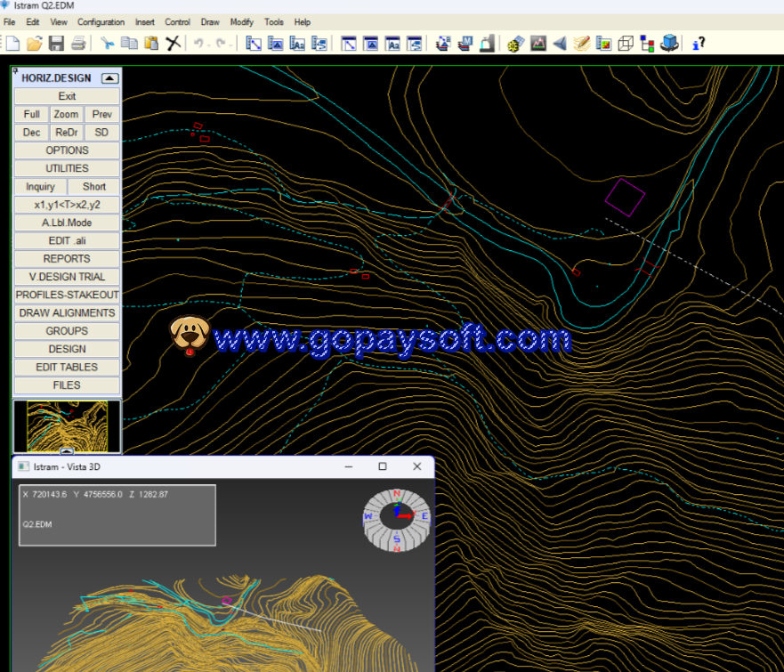Open the Configuration menu
This screenshot has width=784, height=672.
tap(101, 21)
